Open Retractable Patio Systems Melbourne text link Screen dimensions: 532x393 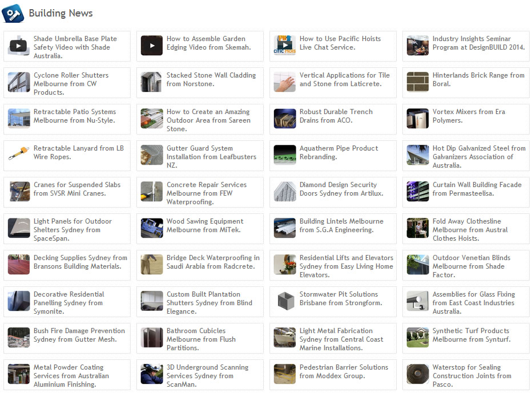[75, 116]
